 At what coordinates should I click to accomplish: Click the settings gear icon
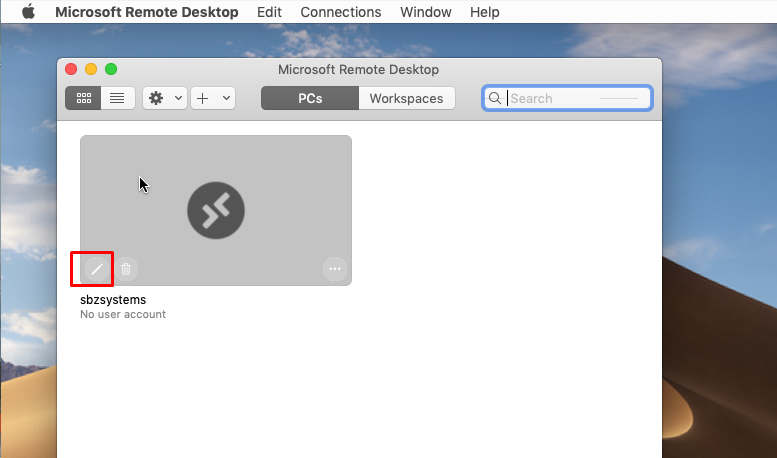point(156,98)
